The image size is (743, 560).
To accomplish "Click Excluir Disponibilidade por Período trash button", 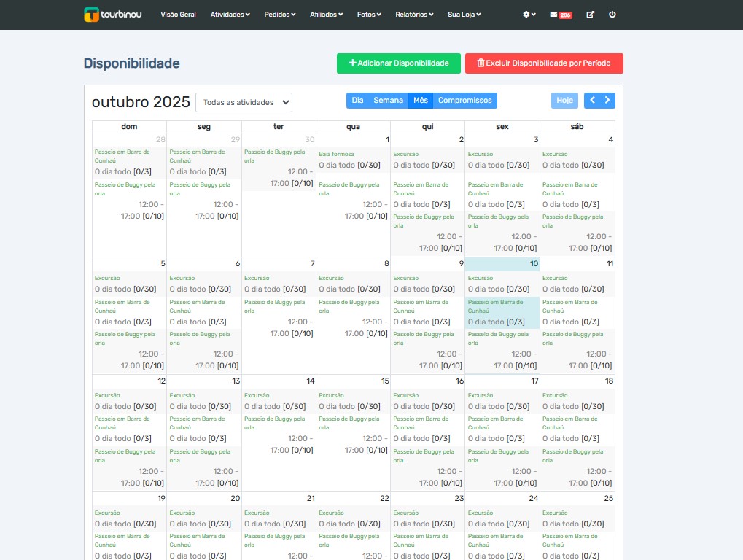I will 543,63.
